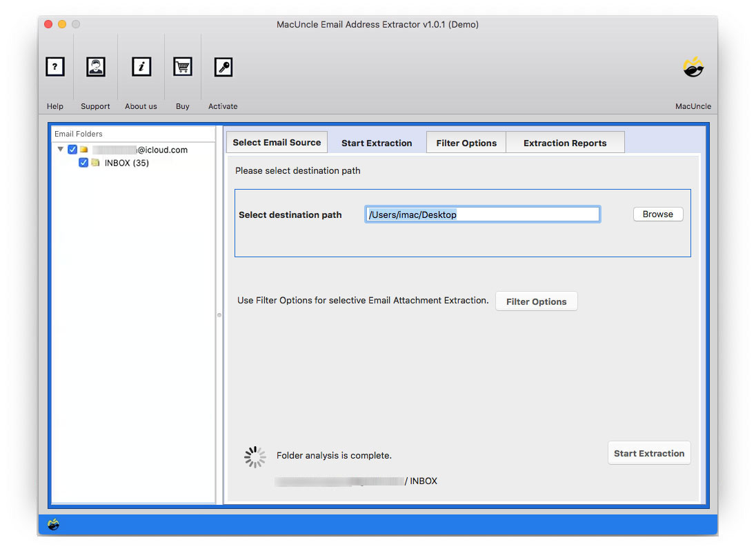The image size is (756, 551).
Task: Select the Buy shopping cart icon
Action: click(182, 67)
